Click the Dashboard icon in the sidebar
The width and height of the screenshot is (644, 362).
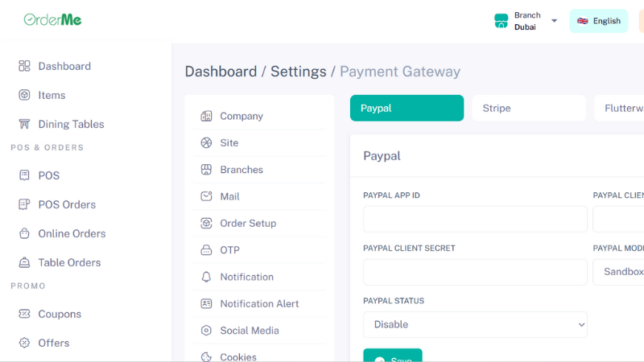(x=24, y=66)
